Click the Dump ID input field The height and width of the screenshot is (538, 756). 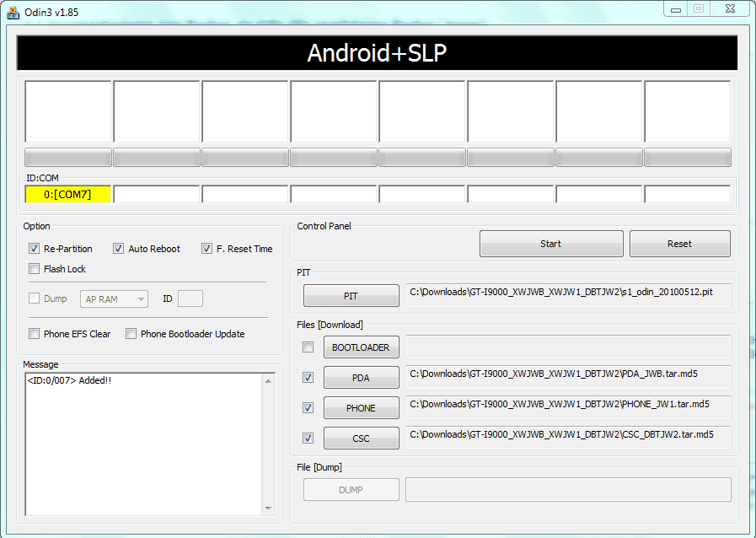pos(190,299)
